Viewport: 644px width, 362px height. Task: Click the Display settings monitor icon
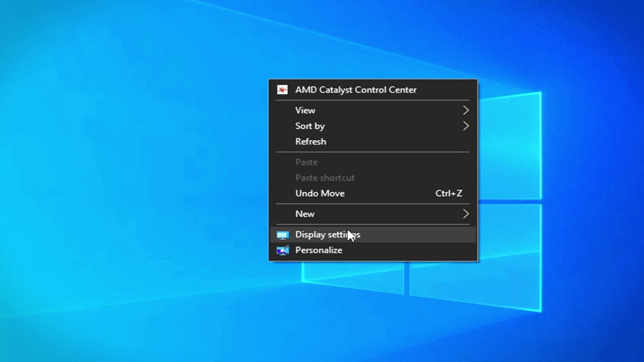click(283, 235)
